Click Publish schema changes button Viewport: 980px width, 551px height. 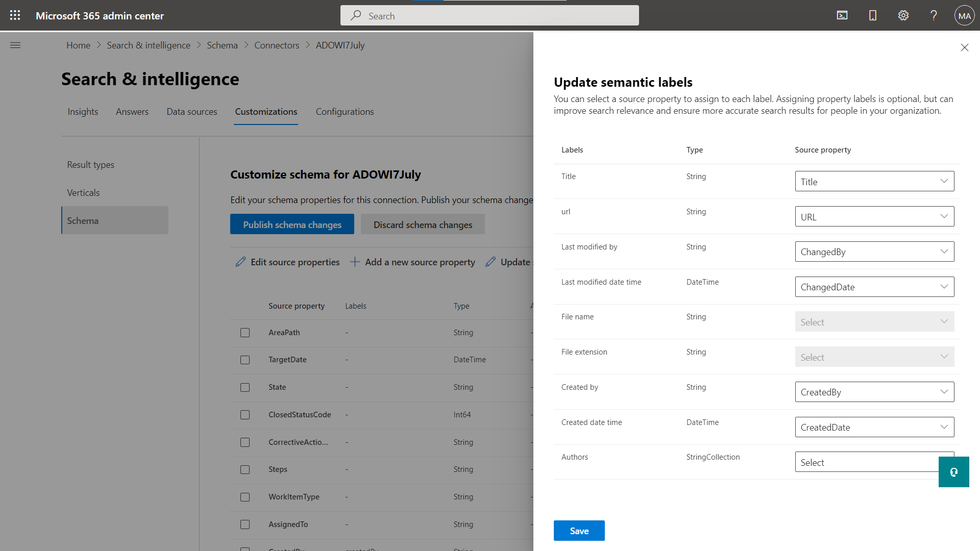click(x=292, y=224)
